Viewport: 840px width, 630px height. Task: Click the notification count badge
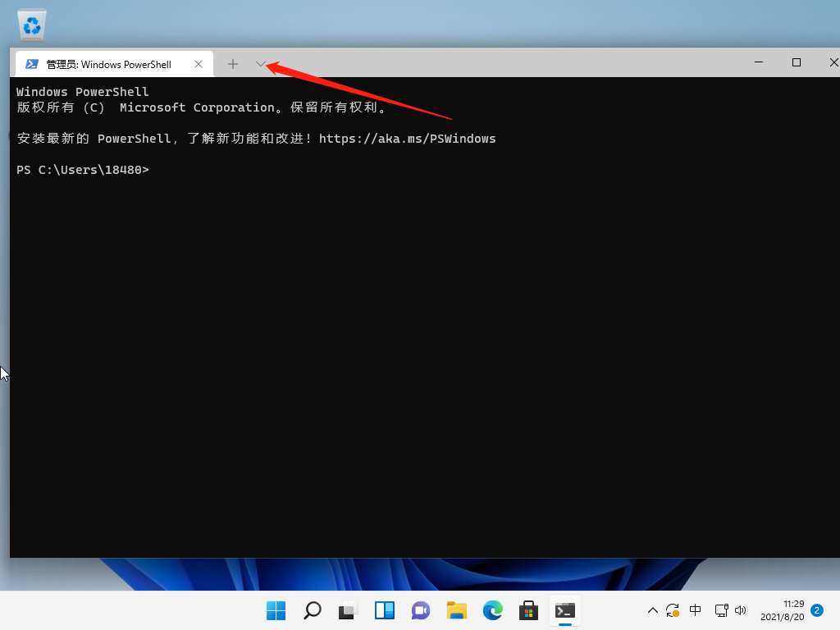pos(817,610)
